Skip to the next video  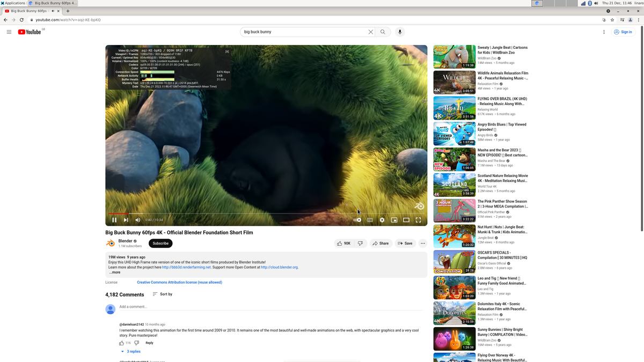126,220
